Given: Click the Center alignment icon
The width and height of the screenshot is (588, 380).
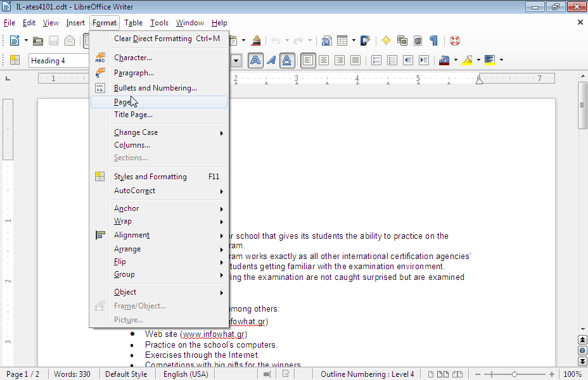Looking at the screenshot, I should pyautogui.click(x=324, y=61).
